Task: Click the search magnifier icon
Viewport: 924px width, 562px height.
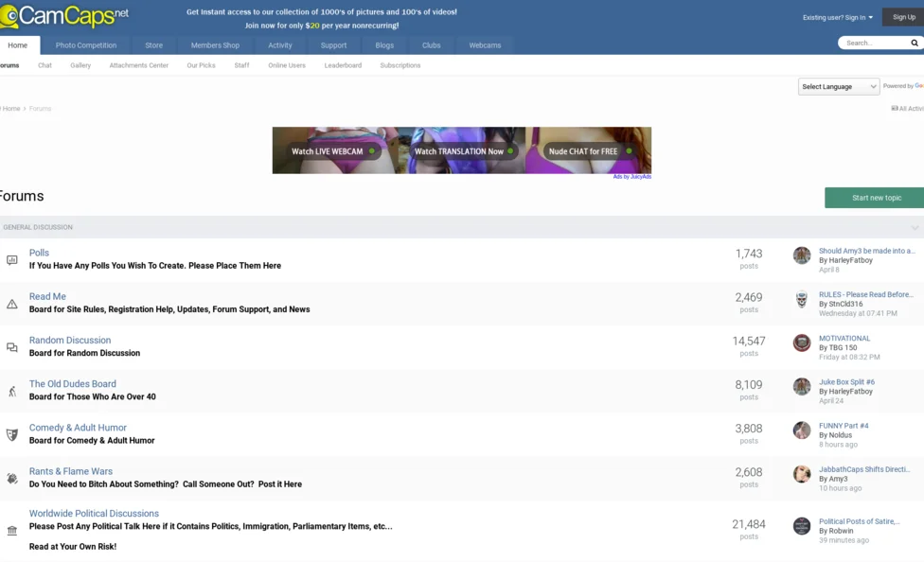Action: tap(915, 43)
